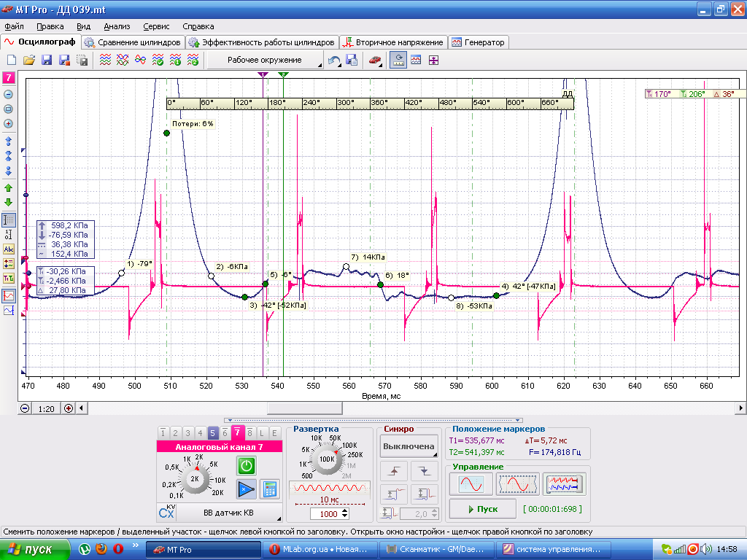Click the green up arrow sidebar icon
Image resolution: width=747 pixels, height=560 pixels.
coord(8,188)
